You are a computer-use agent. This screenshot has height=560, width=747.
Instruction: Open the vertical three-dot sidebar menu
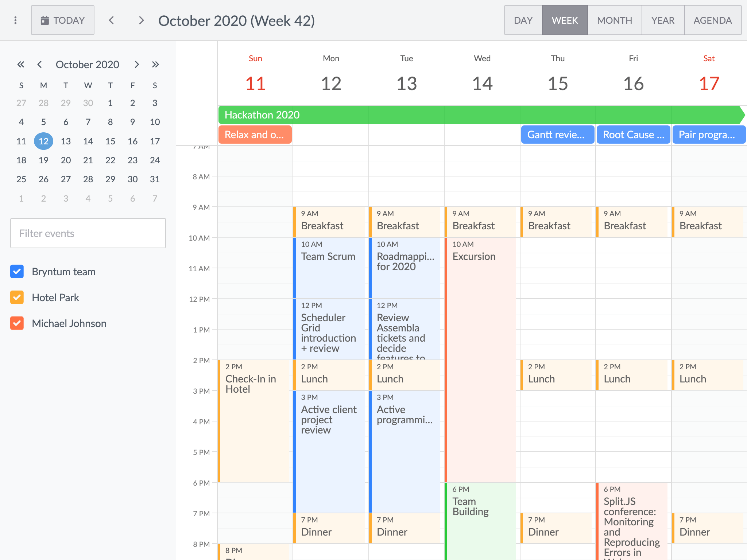click(x=15, y=20)
